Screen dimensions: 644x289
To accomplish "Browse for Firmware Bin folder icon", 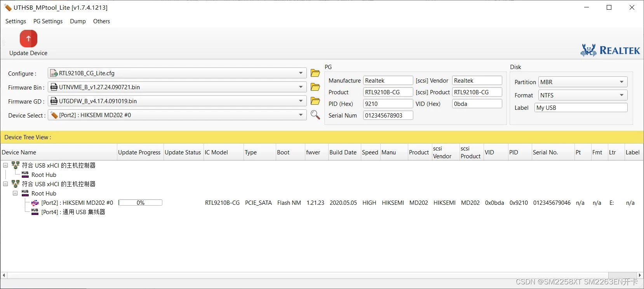I will click(315, 87).
